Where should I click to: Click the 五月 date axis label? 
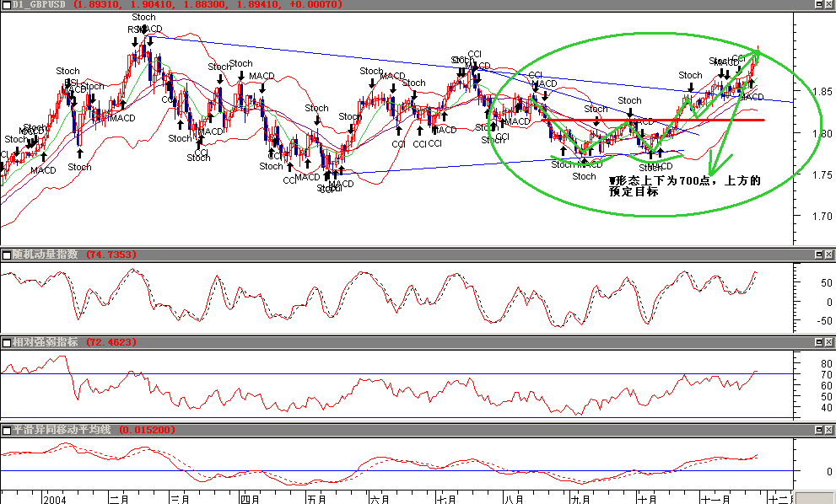coord(316,499)
